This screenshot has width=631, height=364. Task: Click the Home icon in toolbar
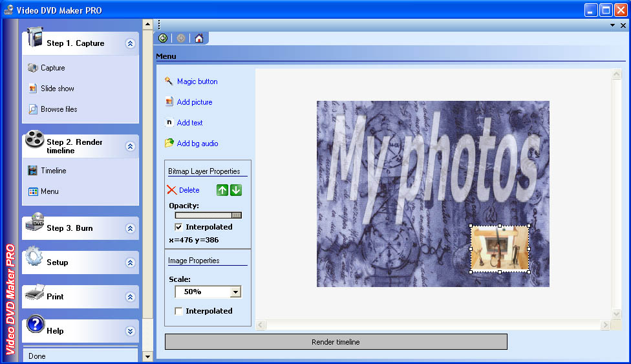(x=198, y=38)
